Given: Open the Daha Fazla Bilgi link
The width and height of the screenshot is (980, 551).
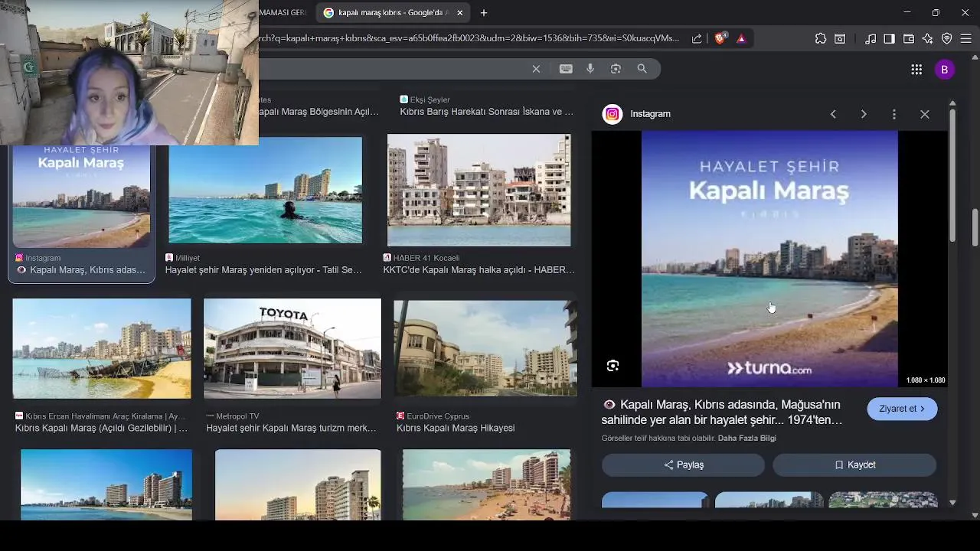Looking at the screenshot, I should point(747,439).
